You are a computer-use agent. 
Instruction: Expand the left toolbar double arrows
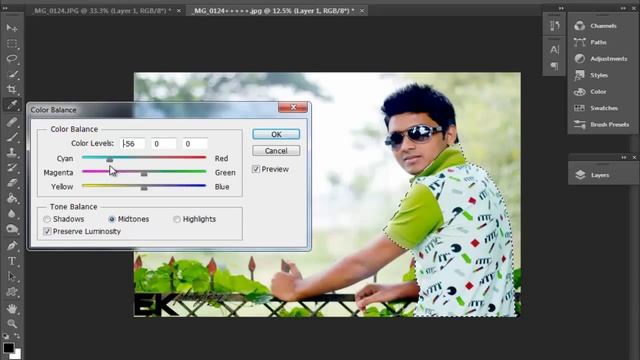click(x=6, y=8)
